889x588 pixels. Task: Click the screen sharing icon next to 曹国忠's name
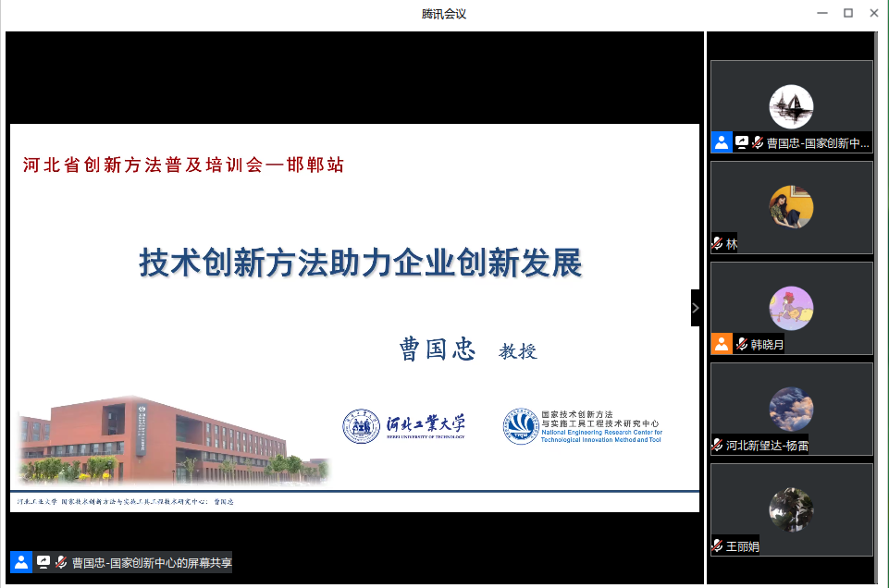click(741, 143)
